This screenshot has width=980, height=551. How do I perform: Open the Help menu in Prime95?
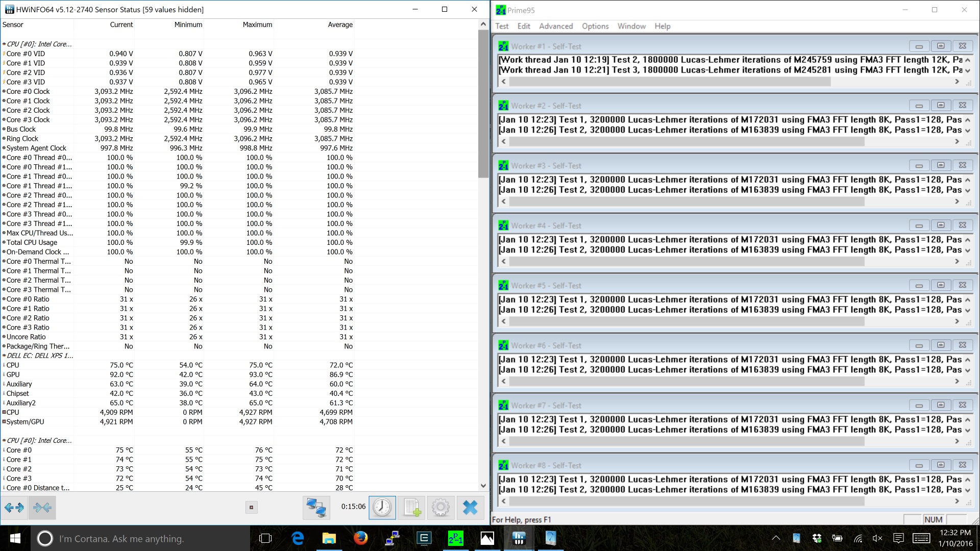[x=663, y=26]
